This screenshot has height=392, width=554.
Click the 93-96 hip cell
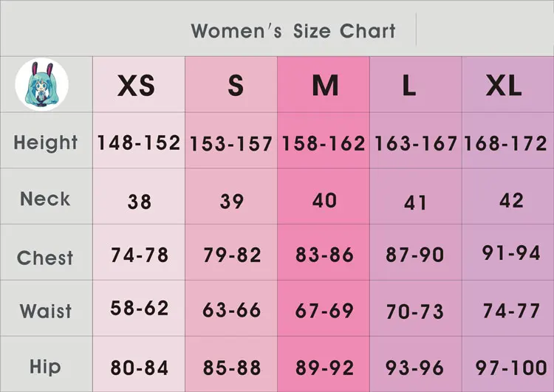click(x=414, y=367)
